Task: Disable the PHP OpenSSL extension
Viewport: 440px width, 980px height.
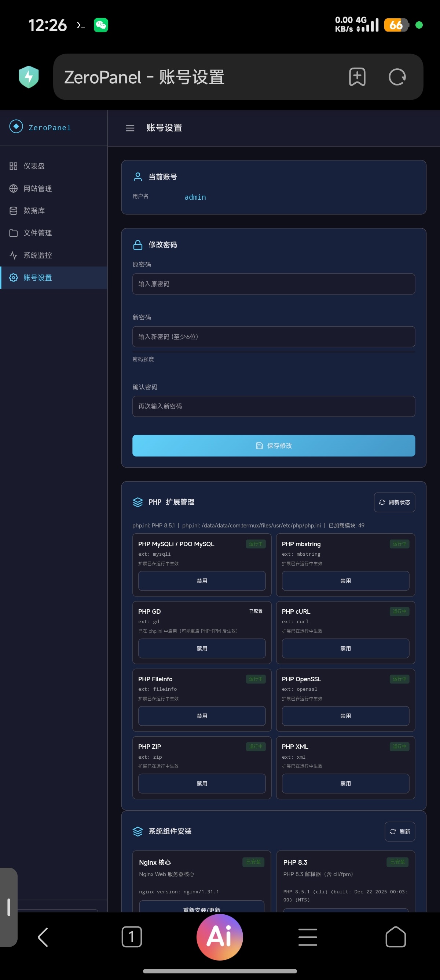Action: pyautogui.click(x=345, y=716)
